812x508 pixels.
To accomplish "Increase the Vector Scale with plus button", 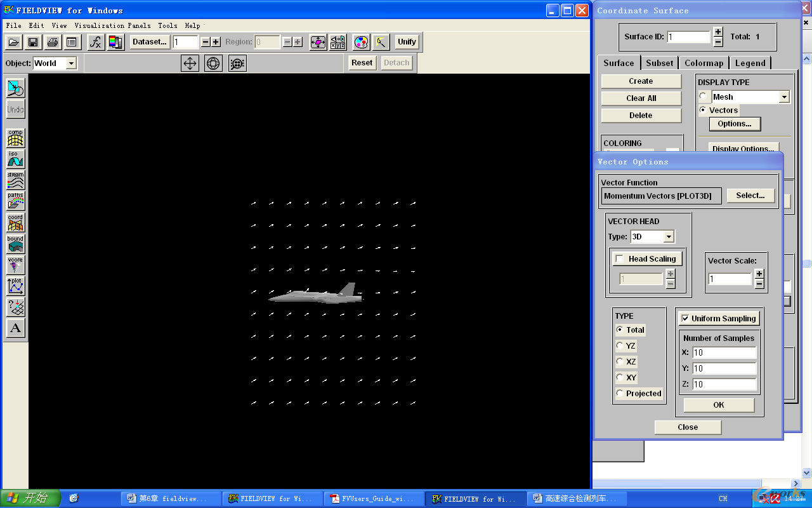I will (759, 274).
